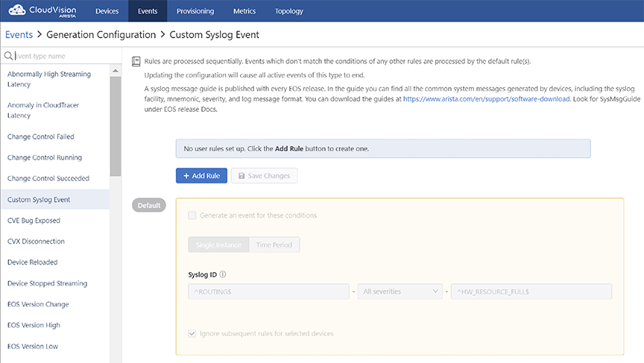Click the info icon next to Syslog ID
Screen dimensions: 644x363
(x=223, y=274)
